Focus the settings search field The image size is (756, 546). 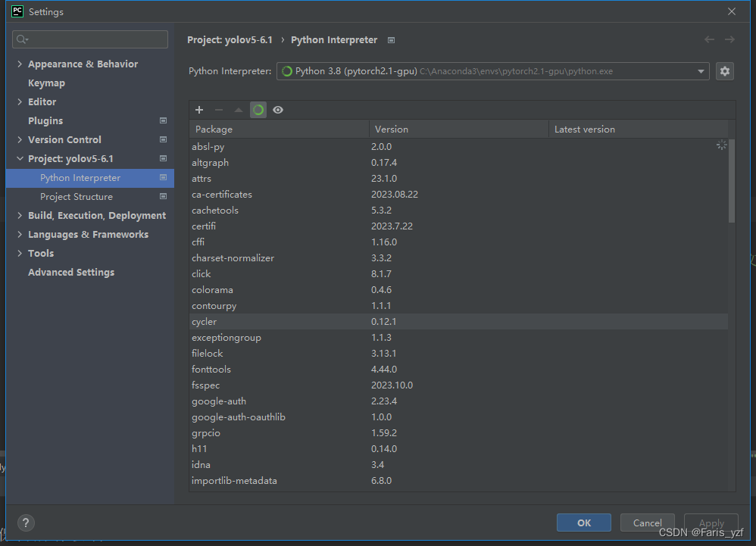tap(90, 39)
